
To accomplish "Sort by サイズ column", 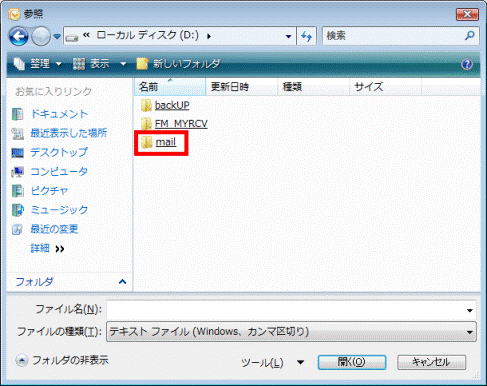I will point(386,87).
